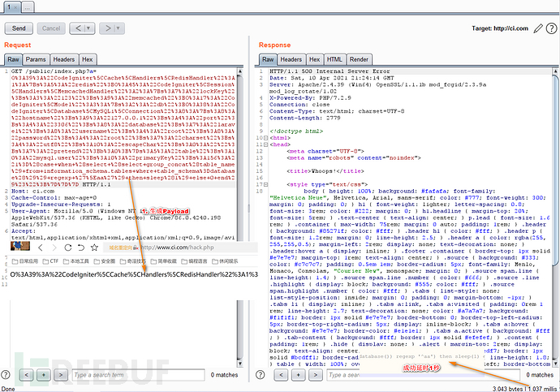Viewport: 560px width, 392px height.
Task: Collapse the <style> fold marker at line 17
Action: (265, 184)
